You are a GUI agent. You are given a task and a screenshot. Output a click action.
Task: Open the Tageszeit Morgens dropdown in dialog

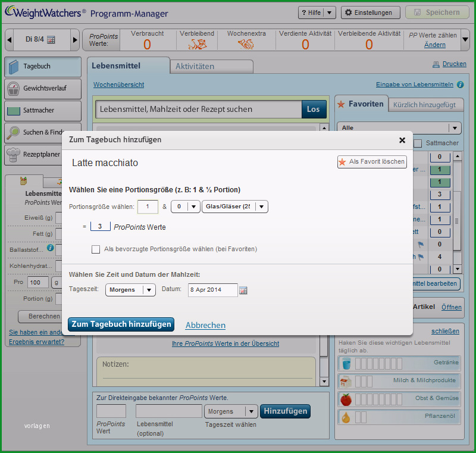(130, 290)
